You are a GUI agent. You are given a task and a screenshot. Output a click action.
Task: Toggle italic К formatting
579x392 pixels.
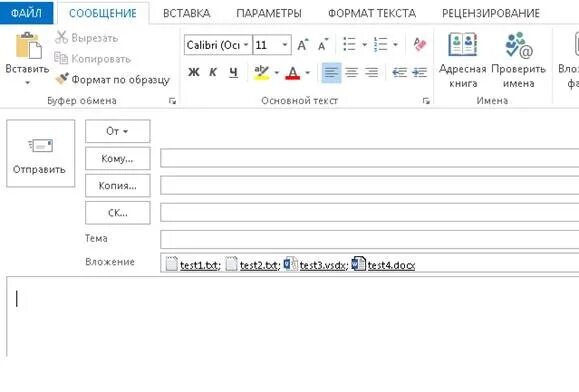(x=213, y=72)
